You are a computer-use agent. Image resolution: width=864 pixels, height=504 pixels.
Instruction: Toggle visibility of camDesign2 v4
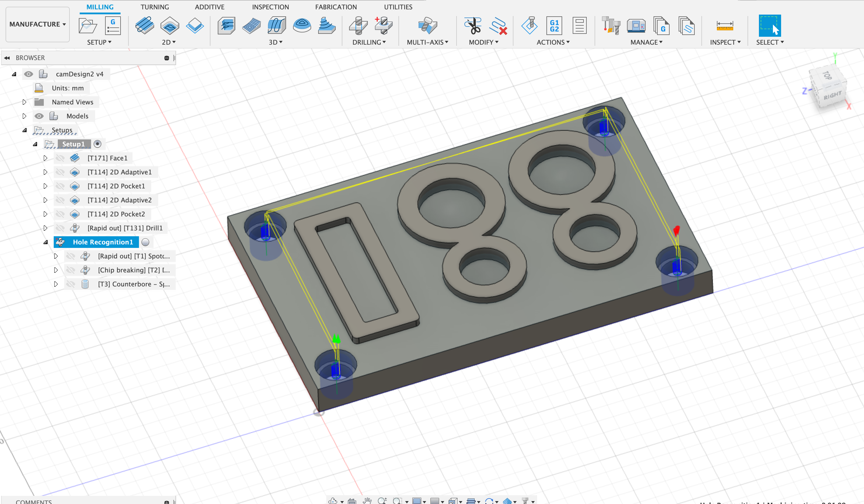click(x=28, y=74)
